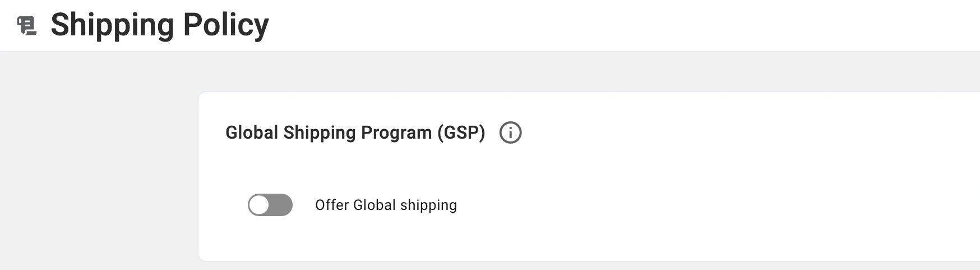This screenshot has height=270, width=980.
Task: Click the information icon next to GSP
Action: pos(510,133)
